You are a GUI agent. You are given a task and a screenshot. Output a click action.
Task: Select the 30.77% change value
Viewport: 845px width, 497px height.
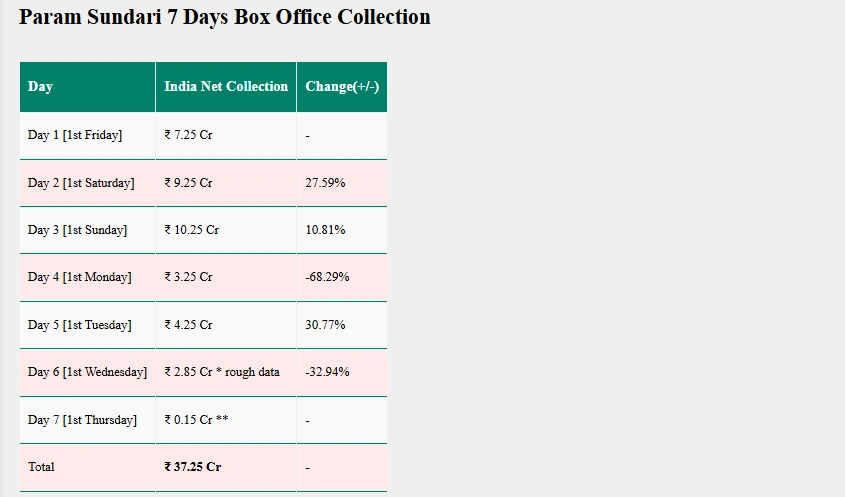[325, 325]
